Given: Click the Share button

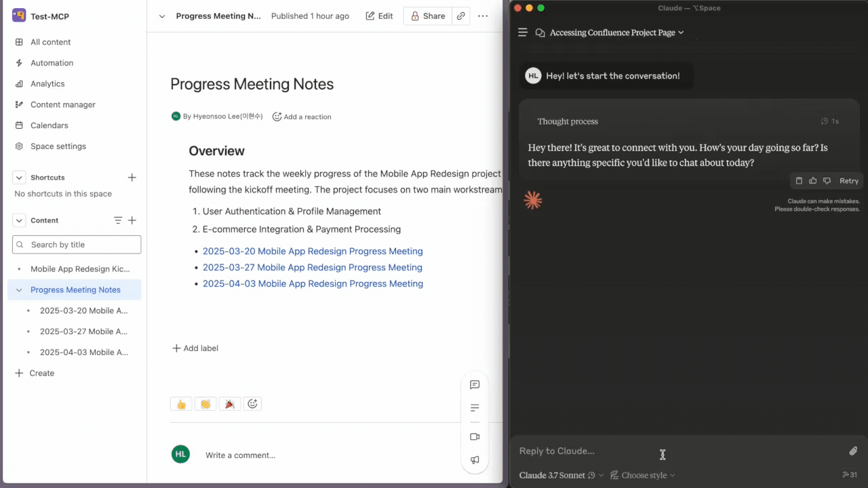Looking at the screenshot, I should tap(428, 16).
